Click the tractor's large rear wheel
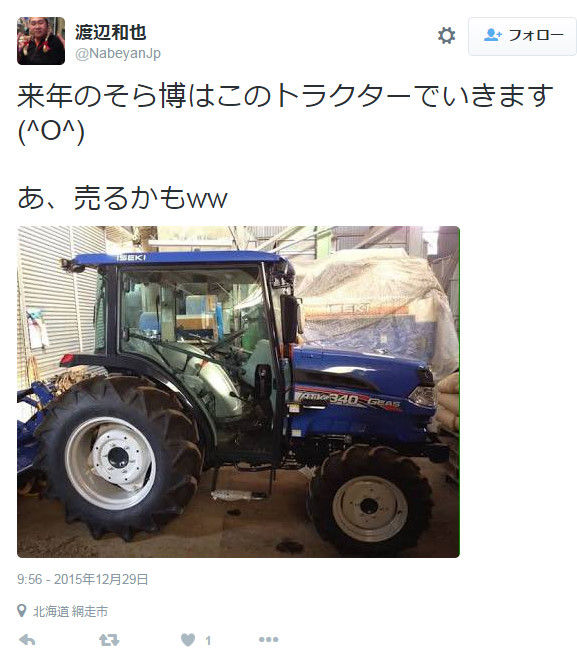The height and width of the screenshot is (658, 577). point(118,457)
